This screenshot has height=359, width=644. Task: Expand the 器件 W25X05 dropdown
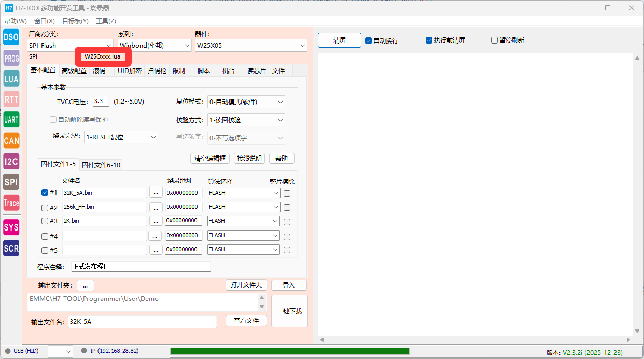click(x=251, y=46)
